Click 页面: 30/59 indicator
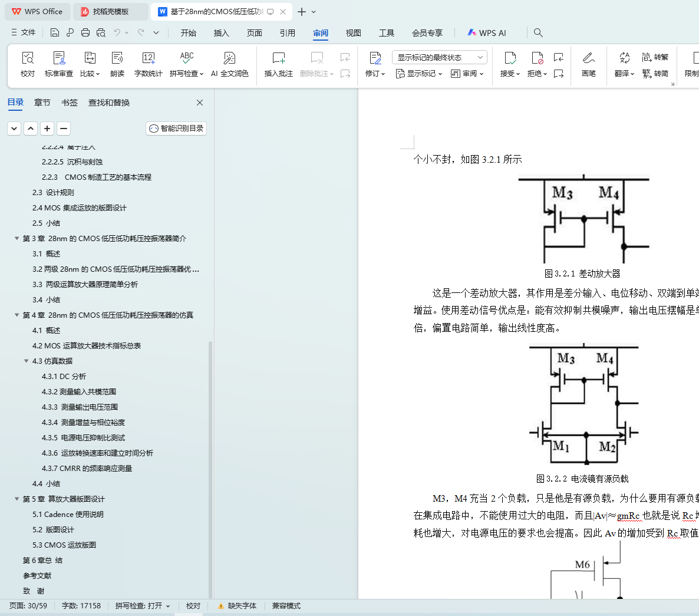Image resolution: width=699 pixels, height=616 pixels. [x=28, y=606]
